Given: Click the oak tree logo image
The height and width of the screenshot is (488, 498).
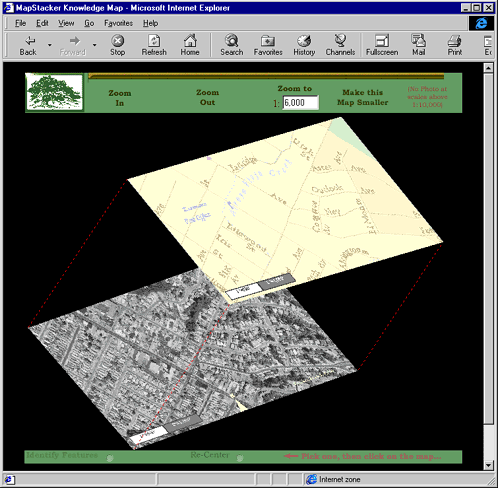Looking at the screenshot, I should 54,92.
